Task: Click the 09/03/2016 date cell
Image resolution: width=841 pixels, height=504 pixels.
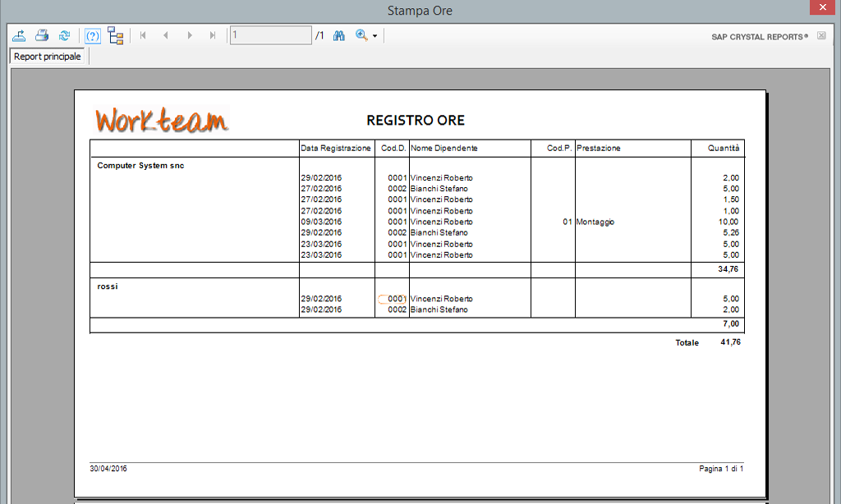Action: [321, 222]
